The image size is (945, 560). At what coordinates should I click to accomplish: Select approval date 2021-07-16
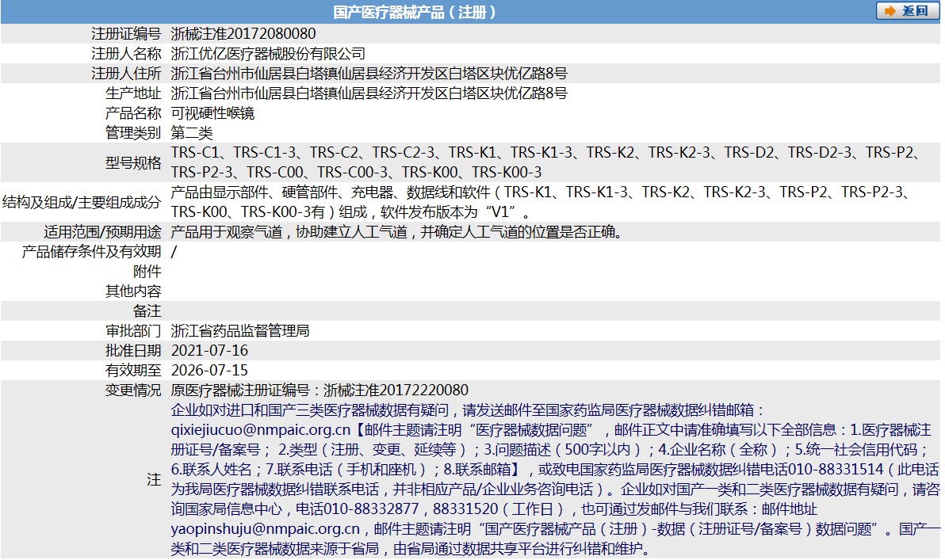(210, 350)
